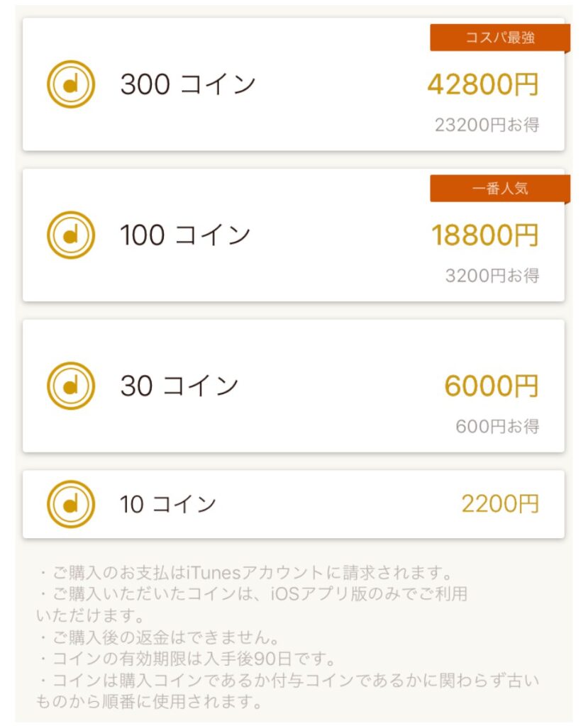Buy the 300 コイン package
Image resolution: width=588 pixels, height=726 pixels.
pos(294,84)
